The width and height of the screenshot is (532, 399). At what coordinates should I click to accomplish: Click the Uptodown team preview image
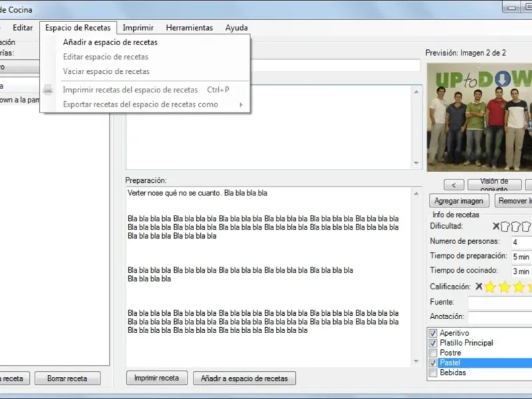[479, 117]
